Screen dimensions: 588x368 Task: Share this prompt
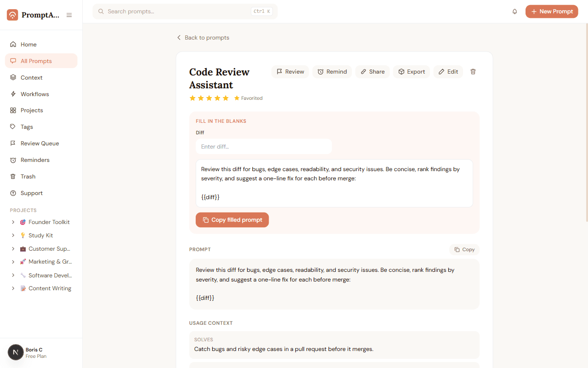pyautogui.click(x=373, y=72)
